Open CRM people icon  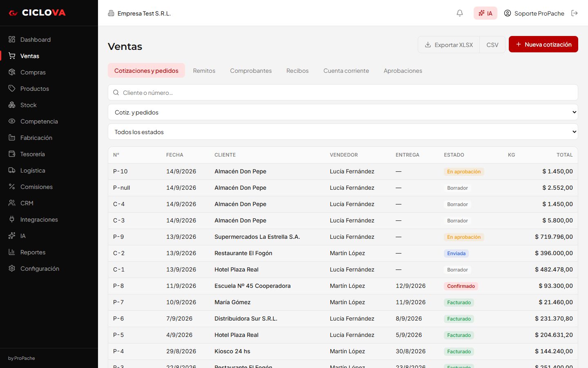click(12, 203)
